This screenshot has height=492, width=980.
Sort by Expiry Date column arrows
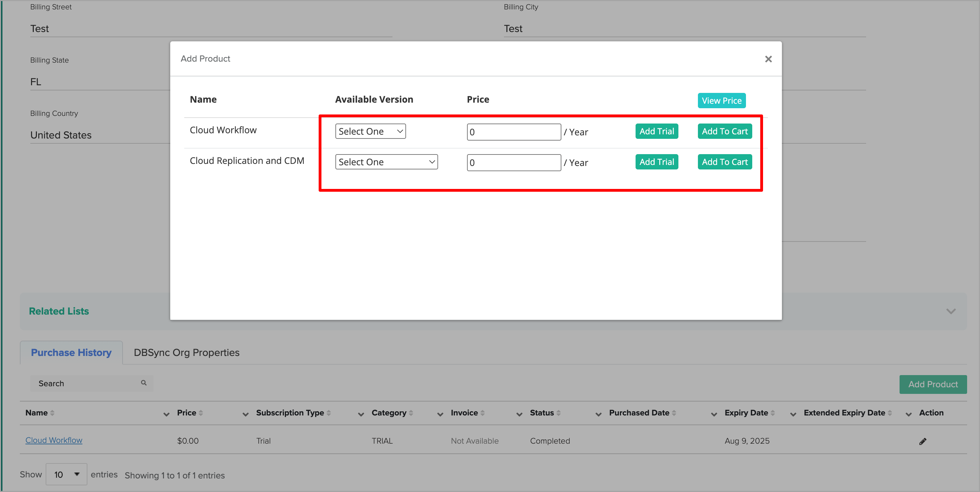(x=773, y=413)
